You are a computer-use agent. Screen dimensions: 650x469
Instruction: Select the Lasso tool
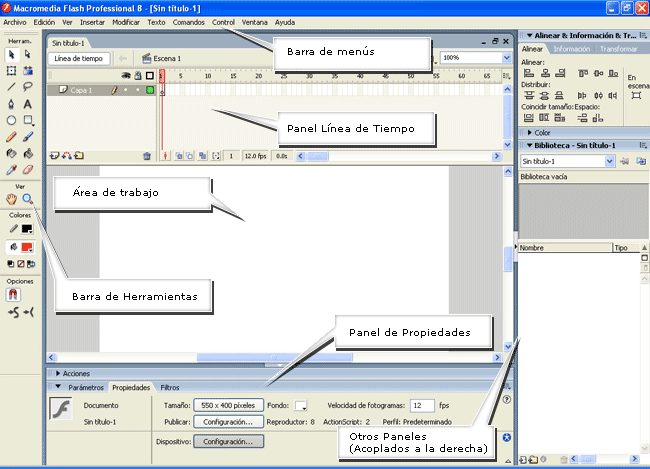27,87
